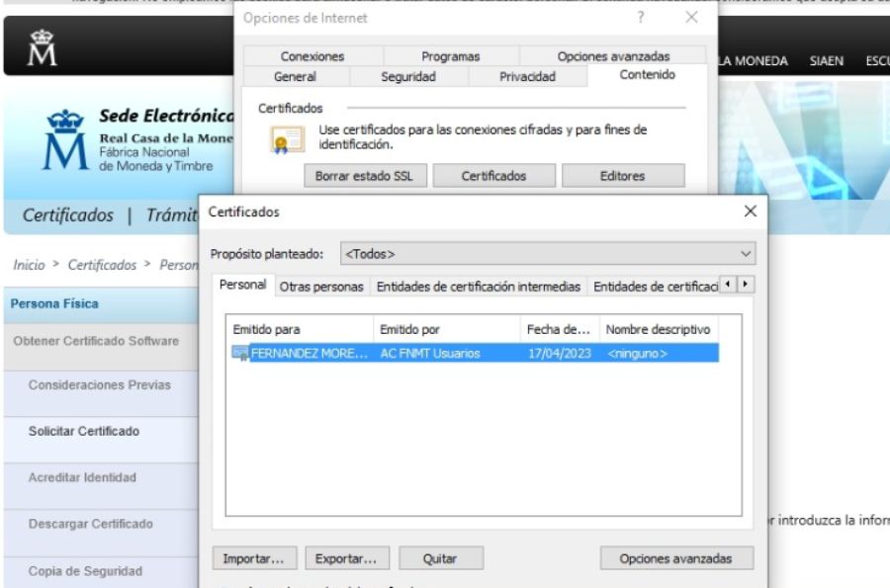Close the Certificados dialog
The width and height of the screenshot is (890, 588).
pos(751,211)
